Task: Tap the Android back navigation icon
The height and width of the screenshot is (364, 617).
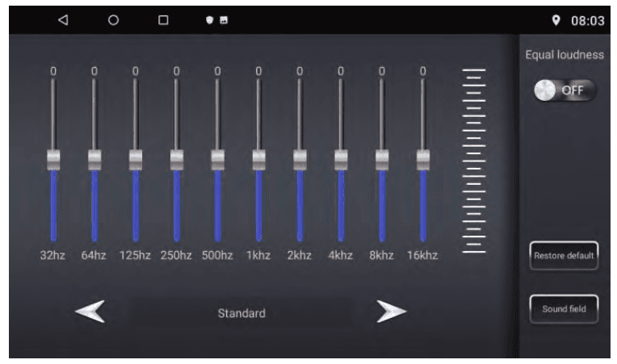Action: coord(63,20)
